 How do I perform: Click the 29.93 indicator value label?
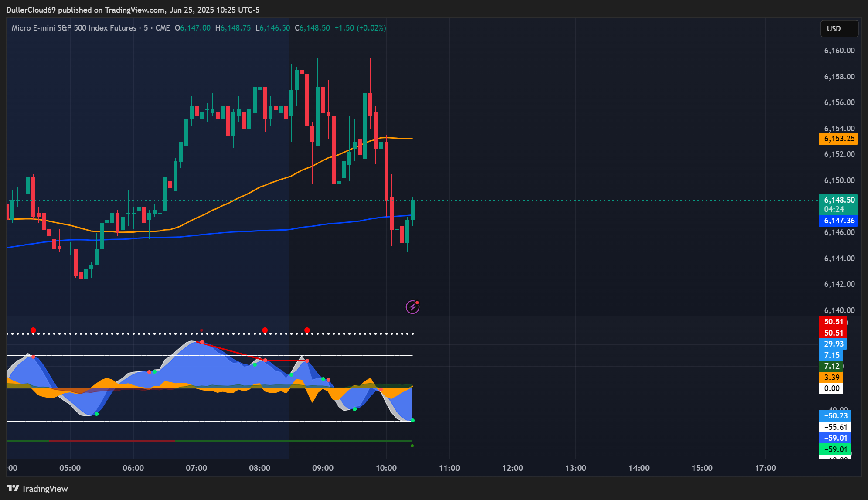point(833,344)
